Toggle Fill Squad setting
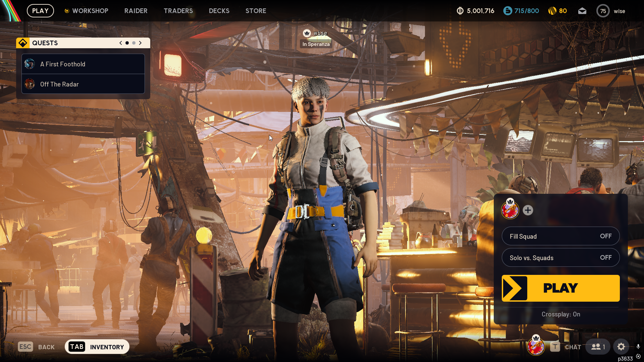 [560, 236]
